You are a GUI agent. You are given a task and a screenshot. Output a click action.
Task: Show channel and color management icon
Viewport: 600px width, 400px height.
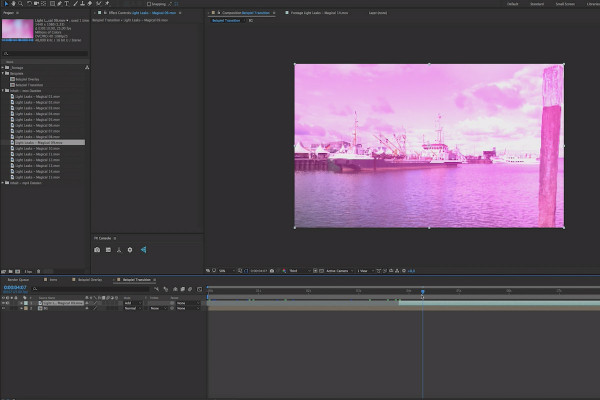[284, 271]
